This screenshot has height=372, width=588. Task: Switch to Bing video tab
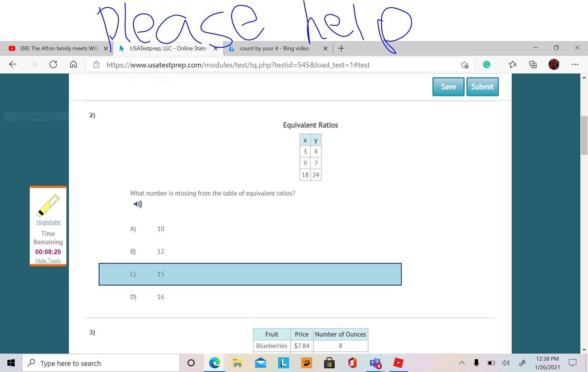pyautogui.click(x=274, y=48)
